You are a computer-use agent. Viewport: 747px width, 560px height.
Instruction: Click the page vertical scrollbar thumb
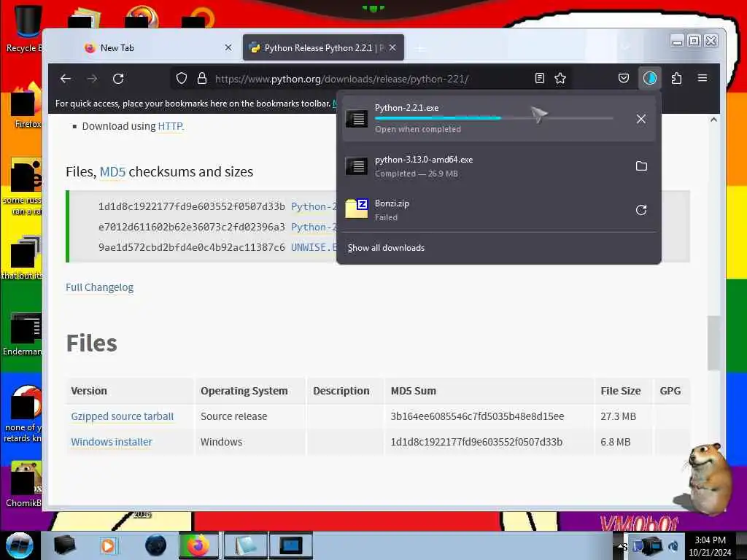pyautogui.click(x=713, y=343)
